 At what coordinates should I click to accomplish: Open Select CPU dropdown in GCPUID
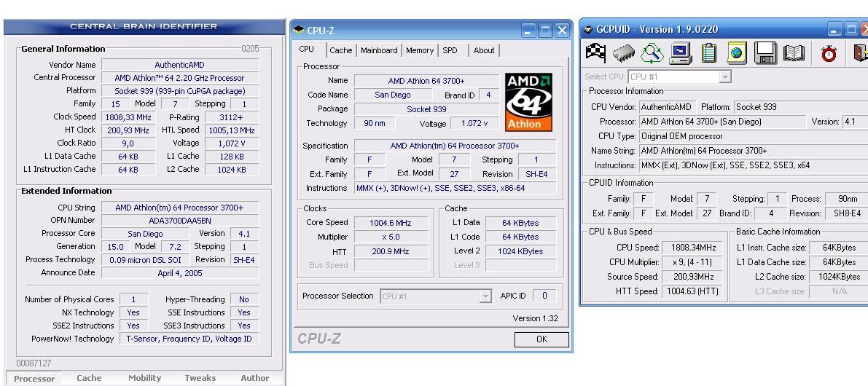(725, 77)
